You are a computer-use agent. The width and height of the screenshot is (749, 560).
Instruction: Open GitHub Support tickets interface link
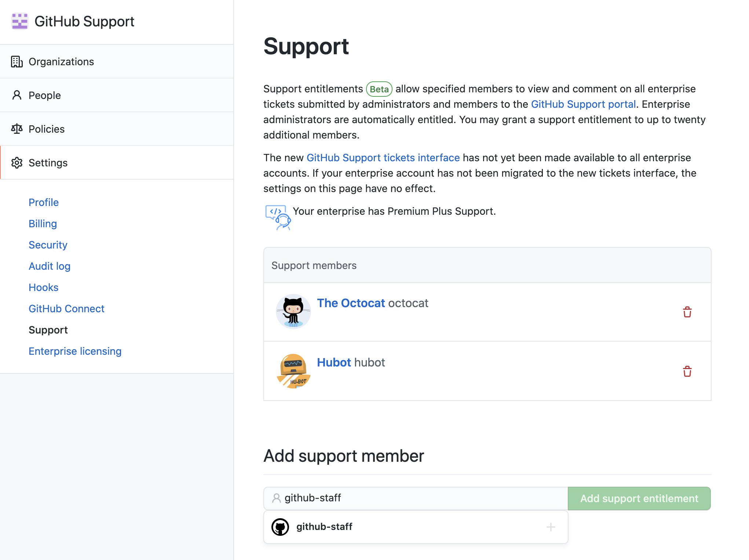click(x=383, y=158)
